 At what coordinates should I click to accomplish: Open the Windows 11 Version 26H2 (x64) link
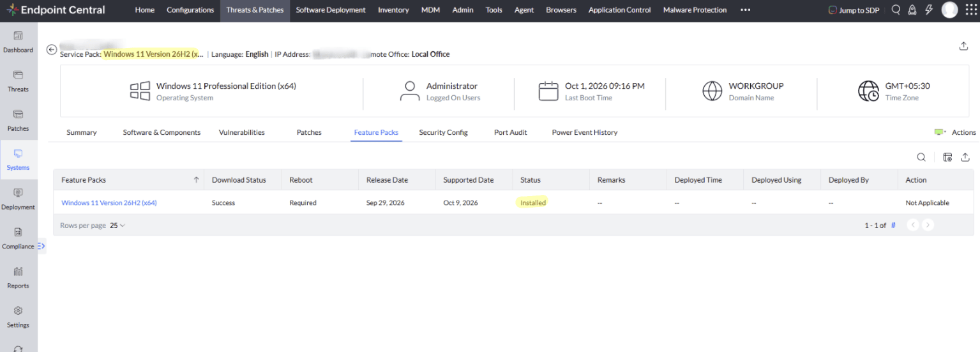[x=109, y=203]
